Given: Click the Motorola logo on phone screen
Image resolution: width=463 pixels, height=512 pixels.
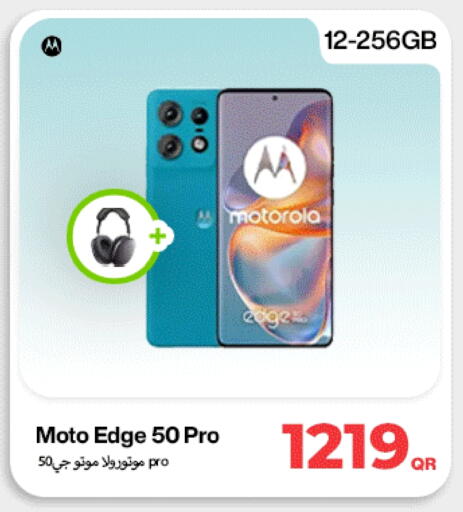Looking at the screenshot, I should pos(275,166).
